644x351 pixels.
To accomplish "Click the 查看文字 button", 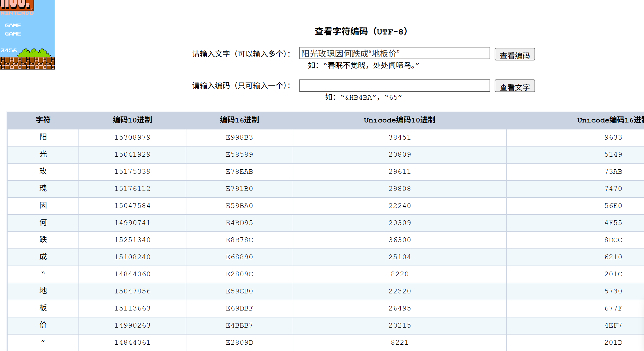I will pyautogui.click(x=515, y=86).
